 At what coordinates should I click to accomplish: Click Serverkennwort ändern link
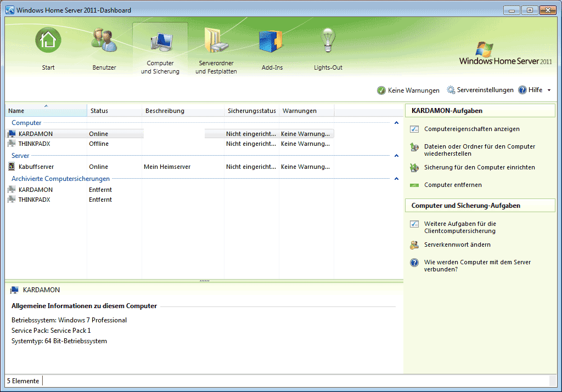point(457,245)
